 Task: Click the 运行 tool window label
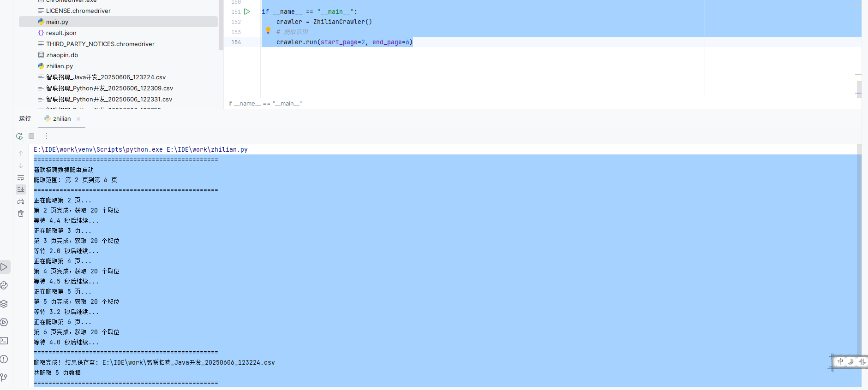pos(25,119)
